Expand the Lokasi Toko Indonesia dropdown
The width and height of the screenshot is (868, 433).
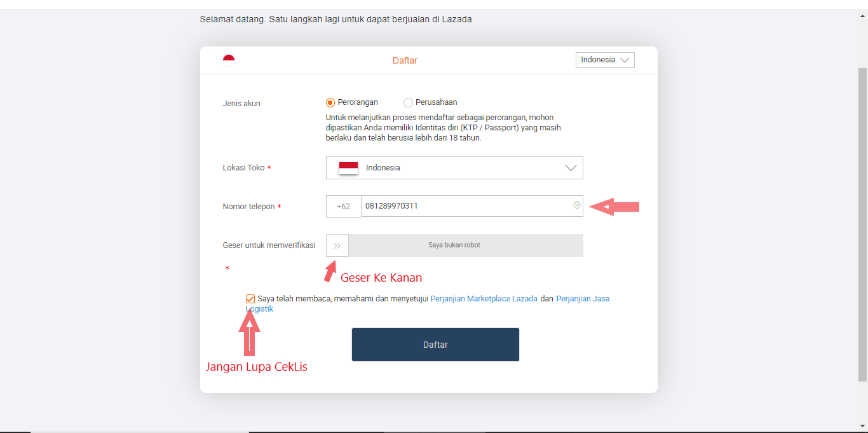454,168
